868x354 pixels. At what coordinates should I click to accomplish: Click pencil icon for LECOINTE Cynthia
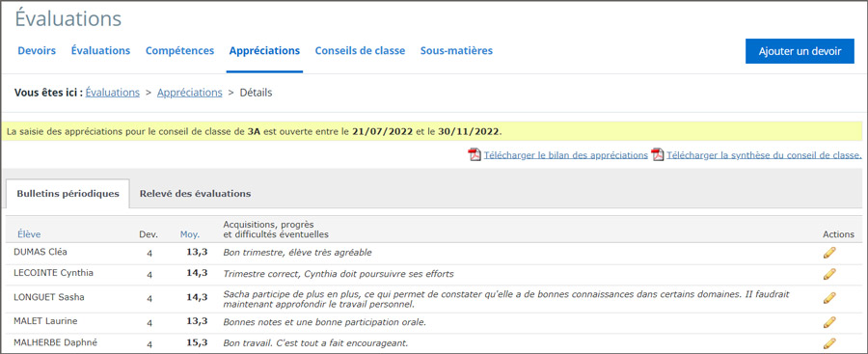click(x=829, y=274)
